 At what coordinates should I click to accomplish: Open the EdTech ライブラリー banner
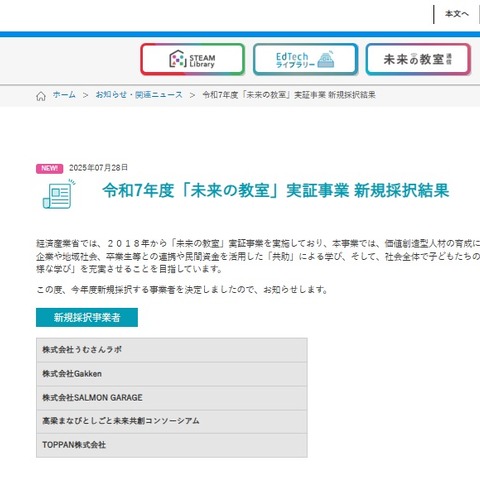click(305, 59)
